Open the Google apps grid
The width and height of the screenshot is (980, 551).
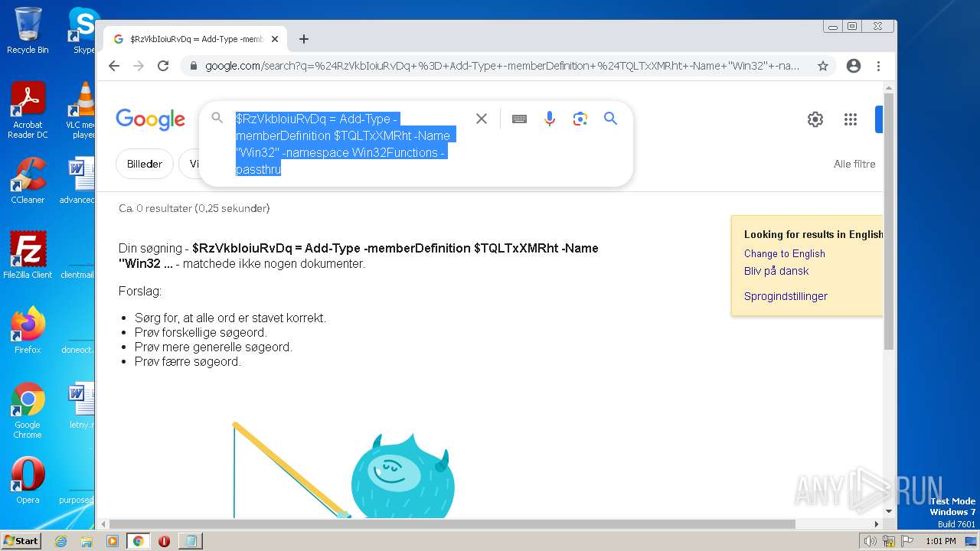(850, 119)
